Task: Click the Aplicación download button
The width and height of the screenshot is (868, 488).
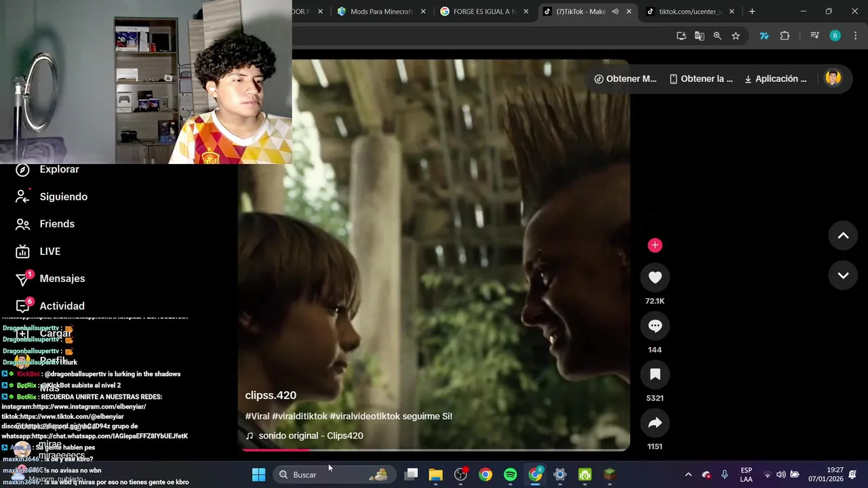Action: pyautogui.click(x=776, y=79)
